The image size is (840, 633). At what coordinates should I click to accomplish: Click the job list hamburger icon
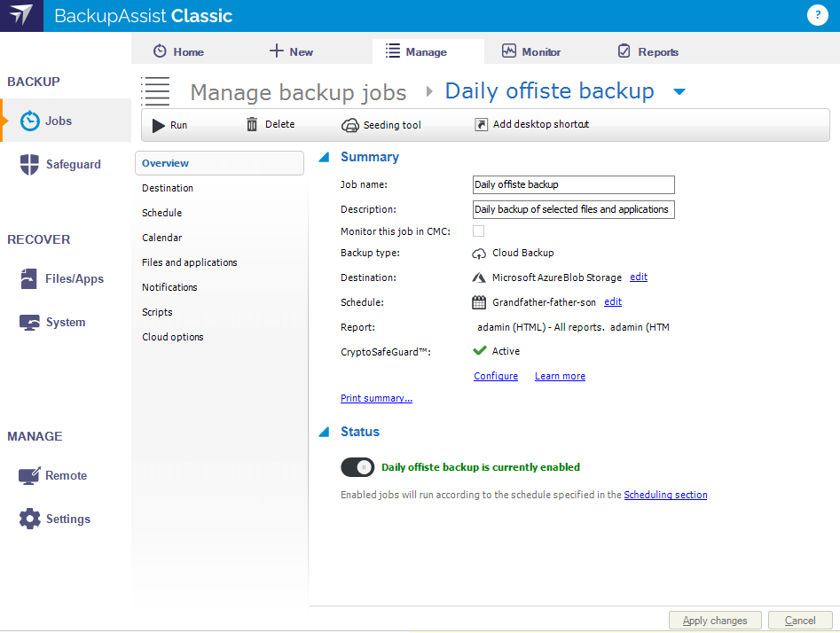tap(155, 91)
